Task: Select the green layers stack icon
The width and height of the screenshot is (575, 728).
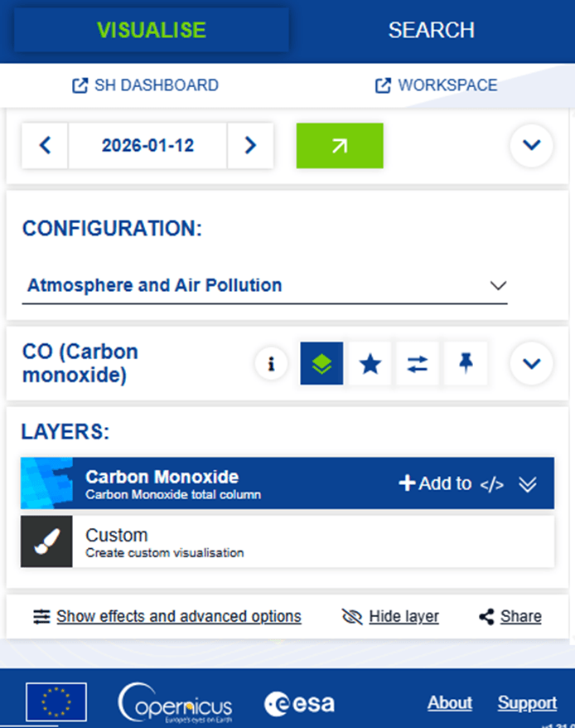Action: pyautogui.click(x=321, y=363)
